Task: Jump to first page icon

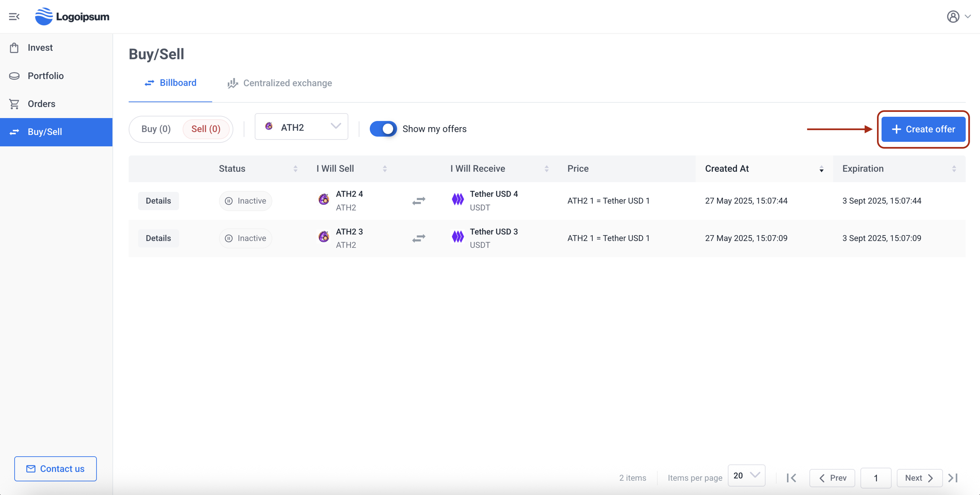Action: pos(792,478)
